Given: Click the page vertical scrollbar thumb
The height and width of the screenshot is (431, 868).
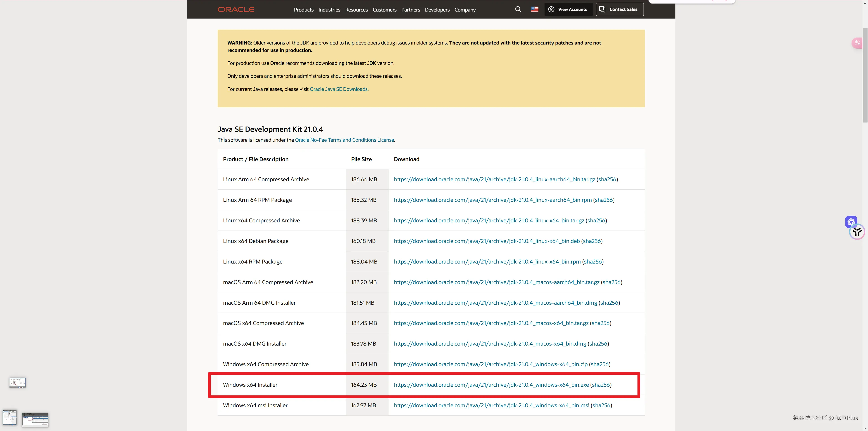Looking at the screenshot, I should click(x=865, y=75).
